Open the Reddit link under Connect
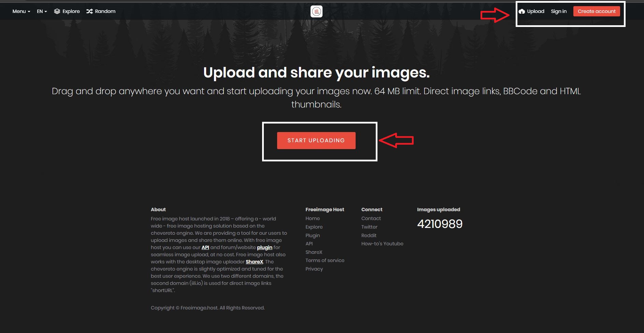Image resolution: width=644 pixels, height=333 pixels. 369,235
